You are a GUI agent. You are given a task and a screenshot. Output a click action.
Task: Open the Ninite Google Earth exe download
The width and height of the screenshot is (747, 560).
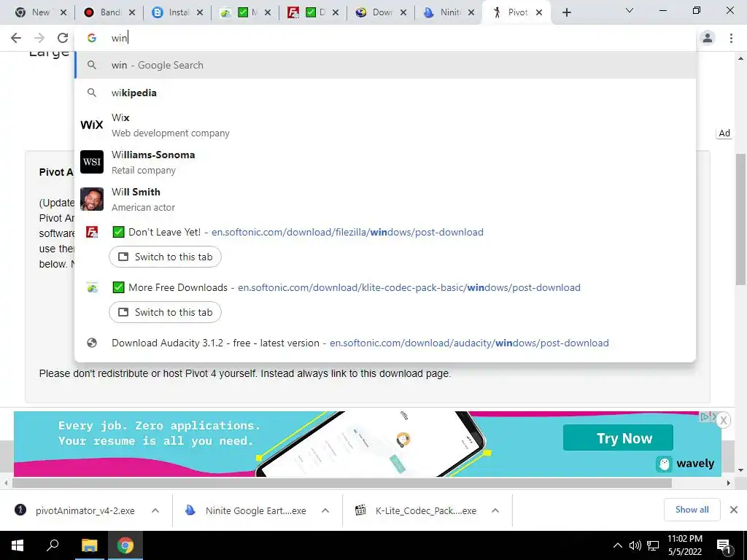coord(247,510)
